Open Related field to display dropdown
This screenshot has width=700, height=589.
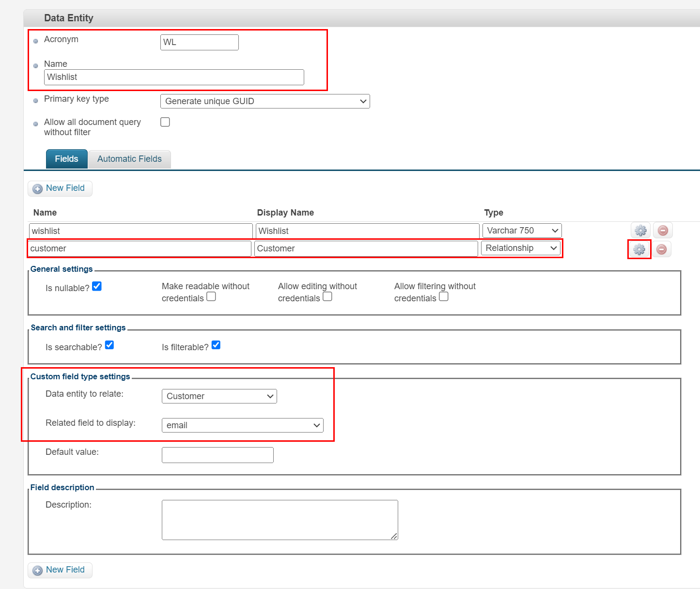pos(242,425)
